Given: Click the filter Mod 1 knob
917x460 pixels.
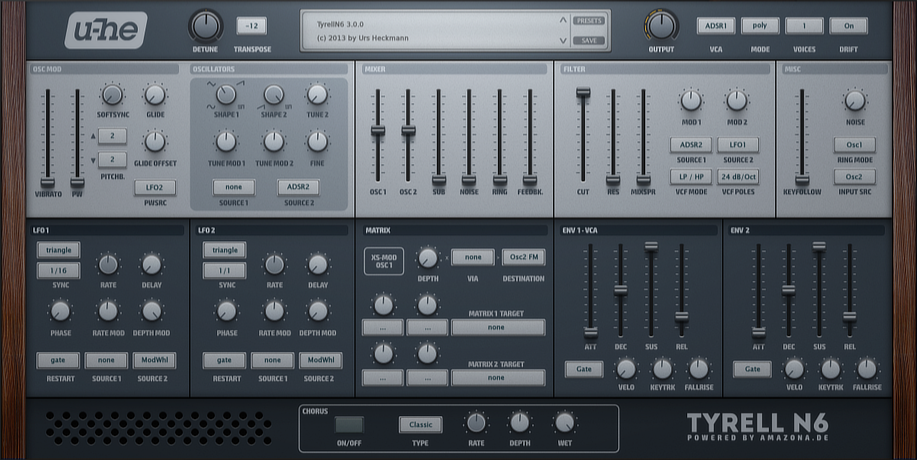Looking at the screenshot, I should click(691, 101).
